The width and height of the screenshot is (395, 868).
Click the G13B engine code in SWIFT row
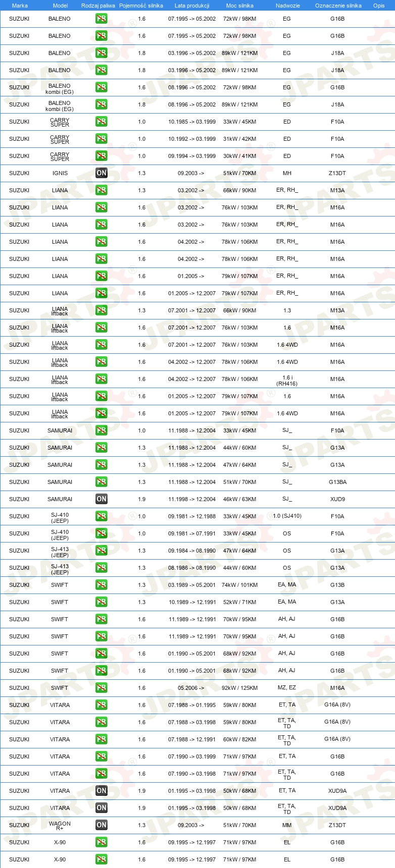337,585
